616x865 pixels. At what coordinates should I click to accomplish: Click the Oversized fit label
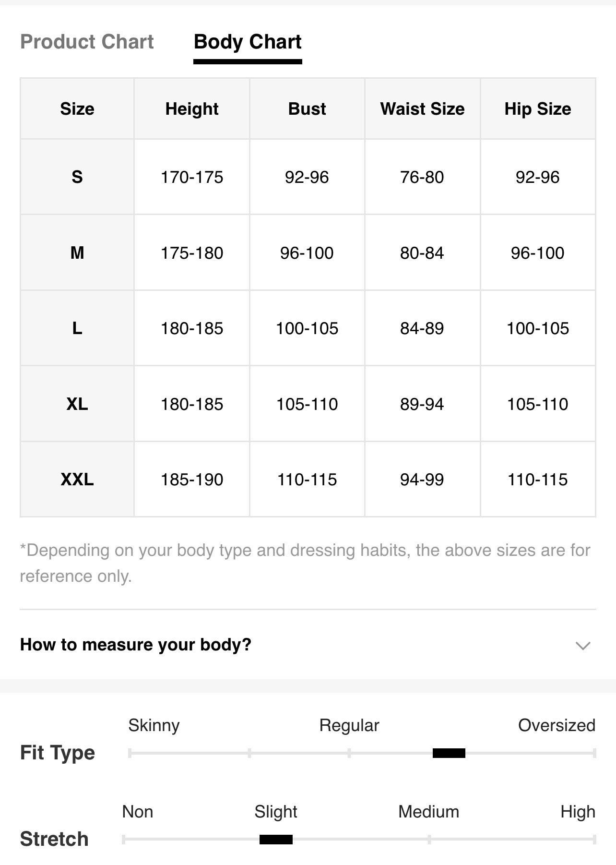(x=557, y=725)
